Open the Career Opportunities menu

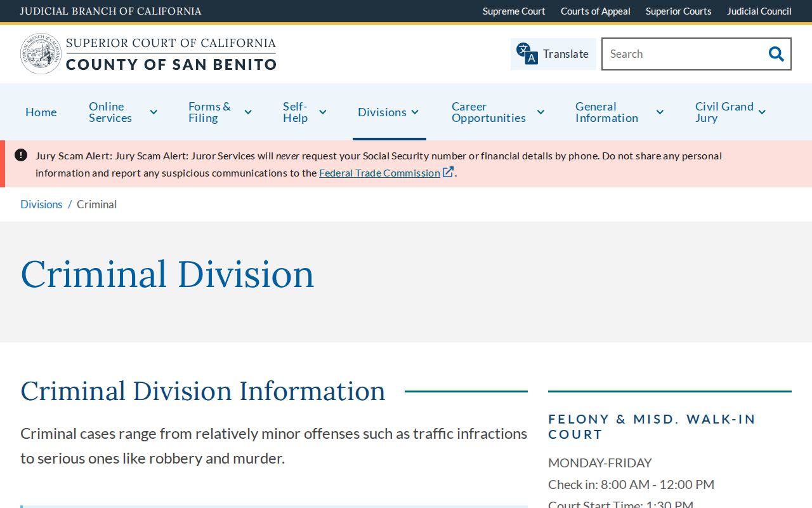[x=488, y=112]
